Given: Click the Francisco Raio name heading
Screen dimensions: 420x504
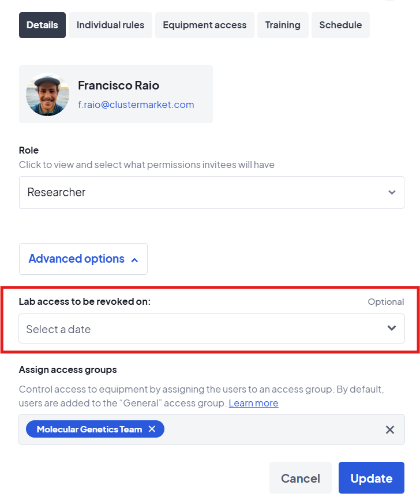Looking at the screenshot, I should (x=118, y=85).
